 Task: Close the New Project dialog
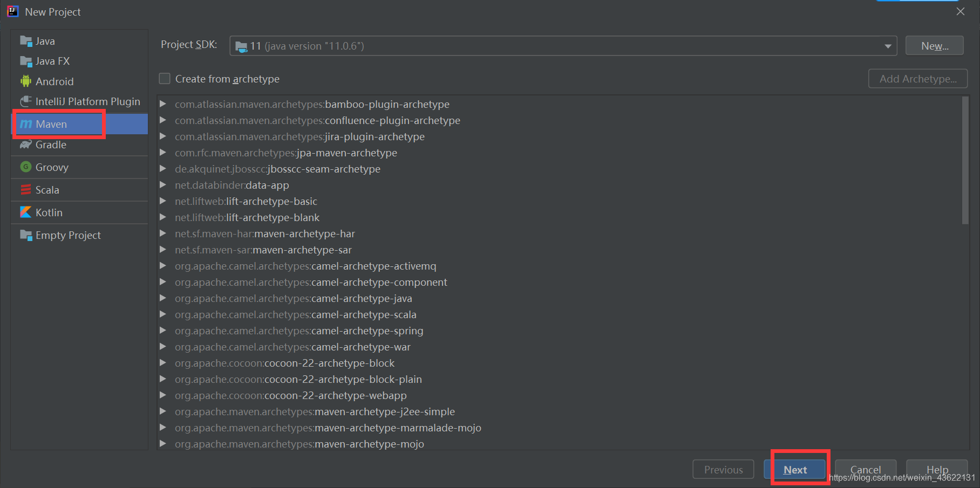coord(961,11)
